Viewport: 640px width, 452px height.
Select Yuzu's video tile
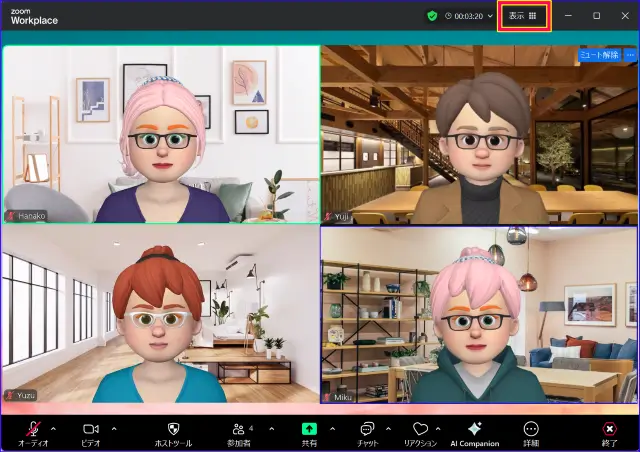(160, 313)
